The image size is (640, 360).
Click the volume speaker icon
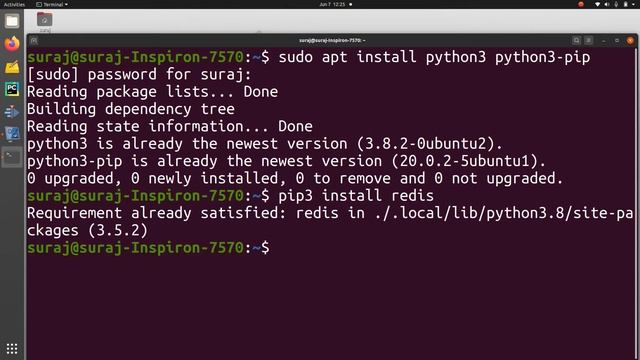pyautogui.click(x=607, y=4)
